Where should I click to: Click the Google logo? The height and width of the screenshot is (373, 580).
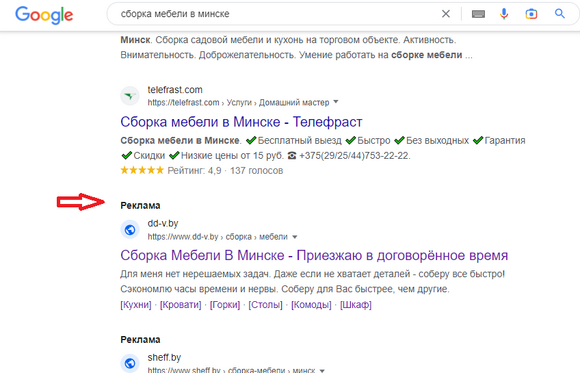[44, 15]
